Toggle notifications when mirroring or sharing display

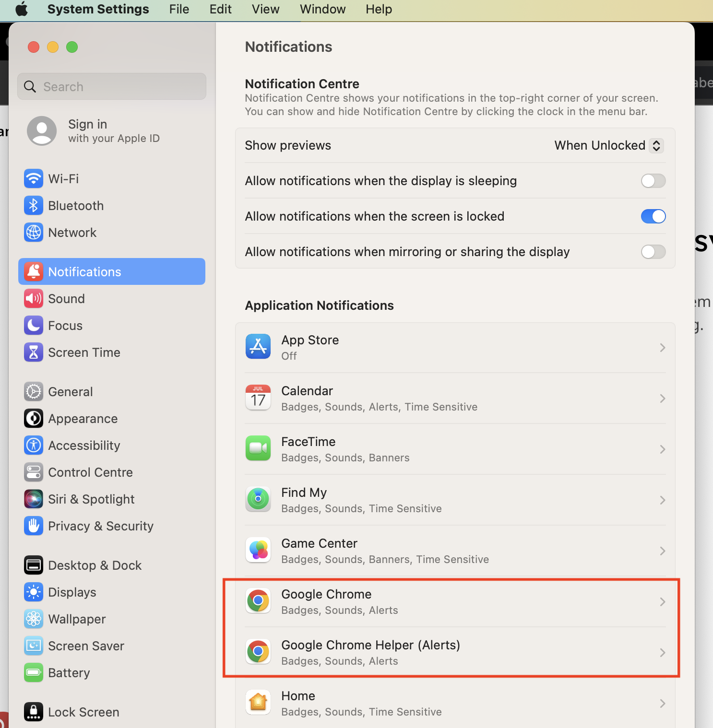click(x=653, y=252)
